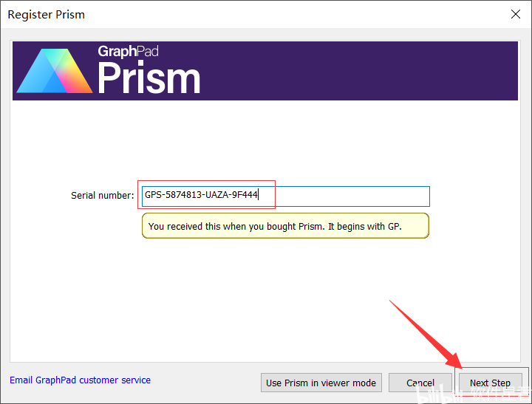532x404 pixels.
Task: Open Email GraphPad customer service link
Action: (80, 380)
